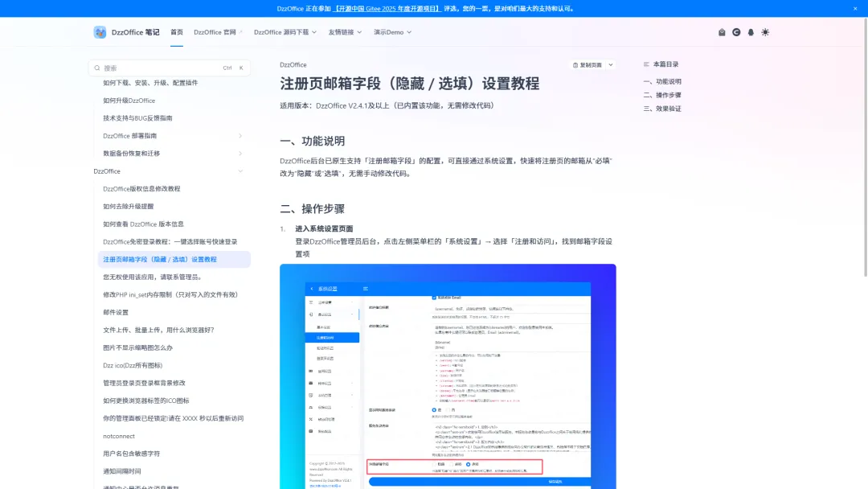
Task: Open the DzzOffice 官网 nav link
Action: pos(218,32)
